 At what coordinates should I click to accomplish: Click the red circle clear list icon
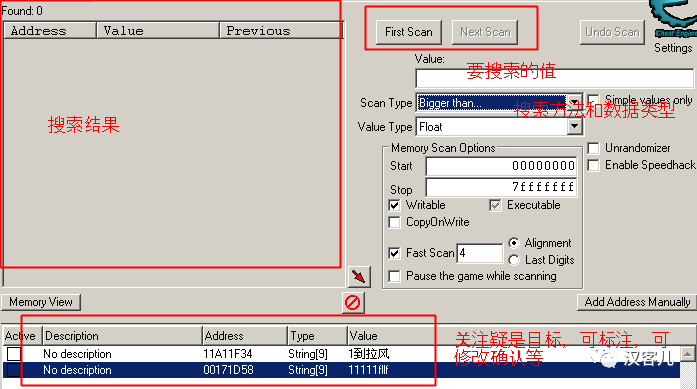pyautogui.click(x=353, y=303)
